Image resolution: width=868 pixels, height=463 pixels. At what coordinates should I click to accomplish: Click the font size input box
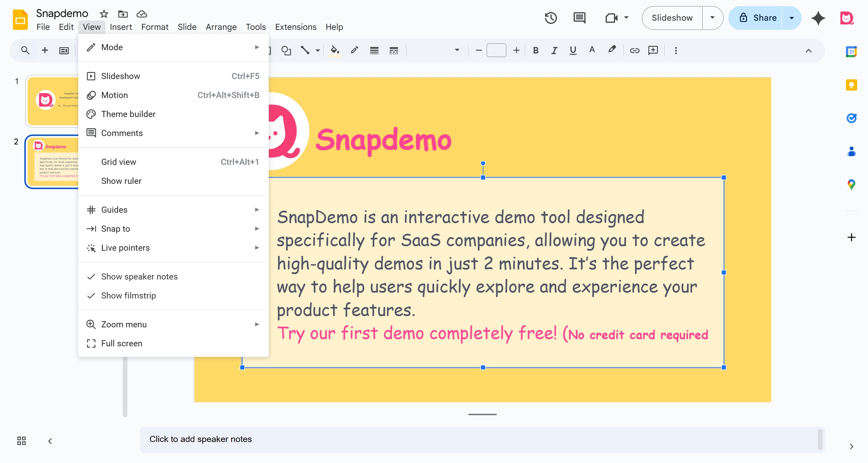pos(497,51)
